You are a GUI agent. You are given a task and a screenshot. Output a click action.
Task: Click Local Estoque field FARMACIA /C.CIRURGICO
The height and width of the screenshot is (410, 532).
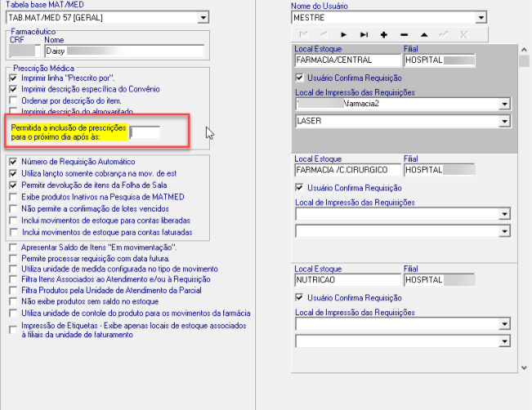348,170
